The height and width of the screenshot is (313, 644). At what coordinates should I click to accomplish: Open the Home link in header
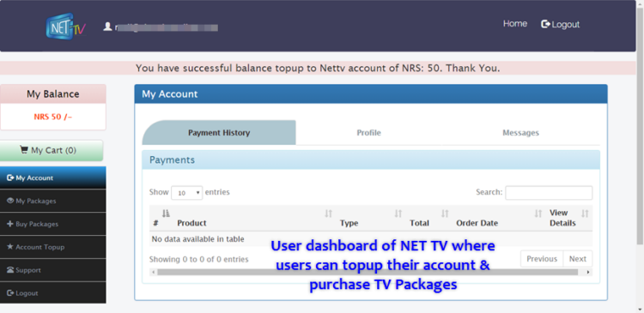[515, 24]
